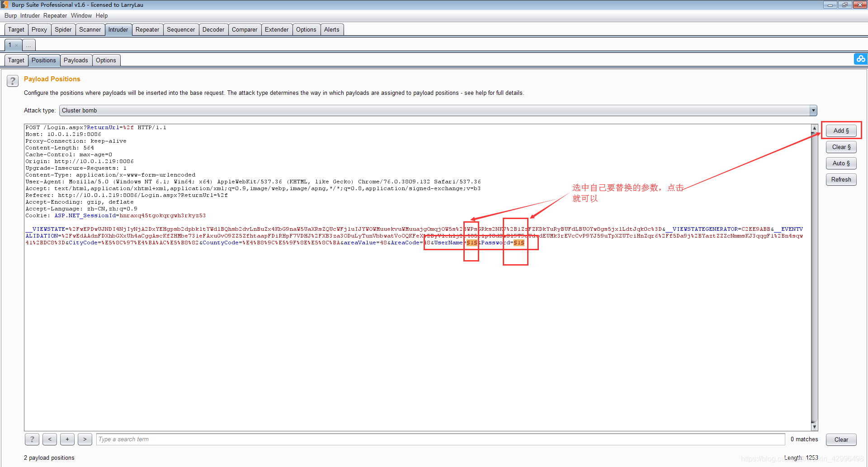The height and width of the screenshot is (467, 868).
Task: Open the Help menu
Action: coord(102,15)
